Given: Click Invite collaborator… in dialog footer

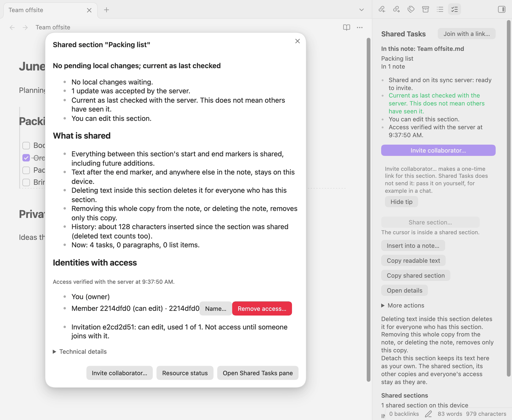Looking at the screenshot, I should click(x=119, y=373).
